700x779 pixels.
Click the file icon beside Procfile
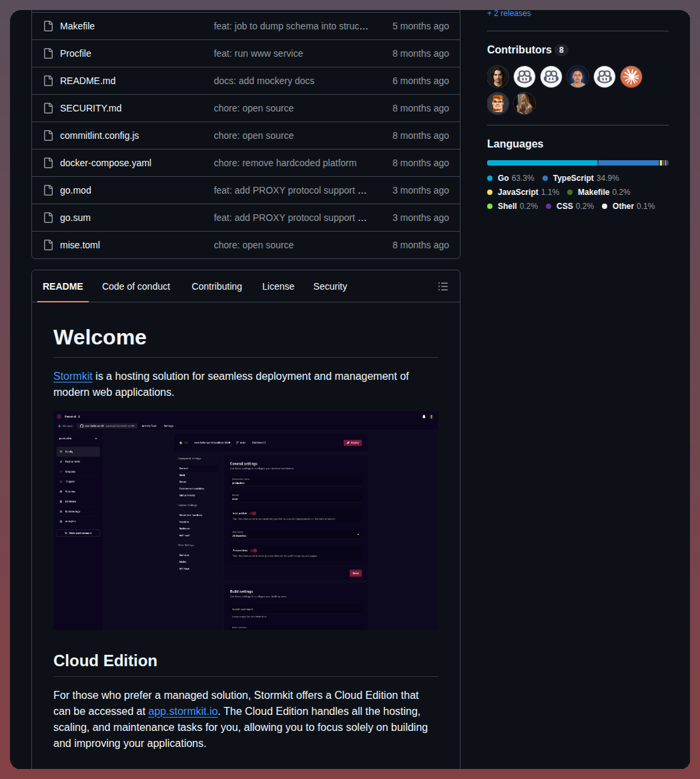click(x=48, y=53)
